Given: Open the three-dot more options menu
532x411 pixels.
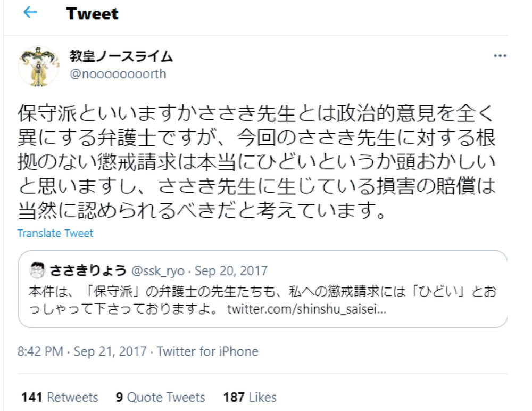Looking at the screenshot, I should (x=500, y=56).
